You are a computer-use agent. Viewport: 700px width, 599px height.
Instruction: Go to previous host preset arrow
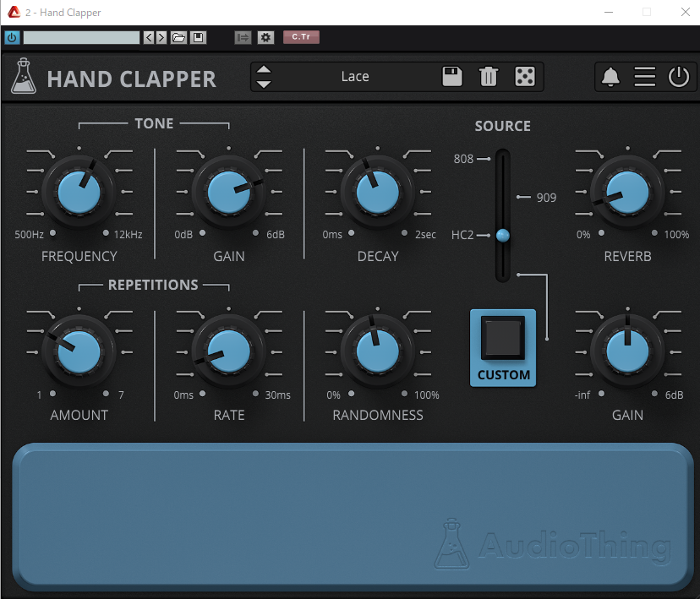pyautogui.click(x=149, y=37)
